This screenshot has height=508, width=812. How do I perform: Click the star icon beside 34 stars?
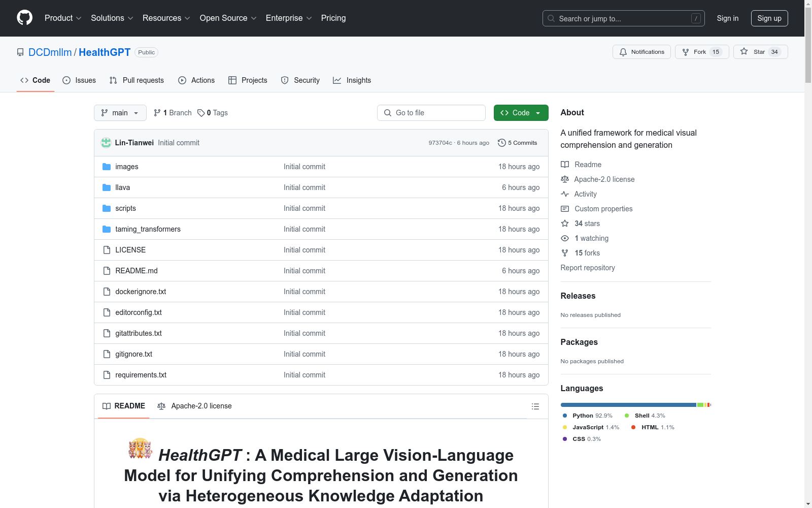click(565, 224)
